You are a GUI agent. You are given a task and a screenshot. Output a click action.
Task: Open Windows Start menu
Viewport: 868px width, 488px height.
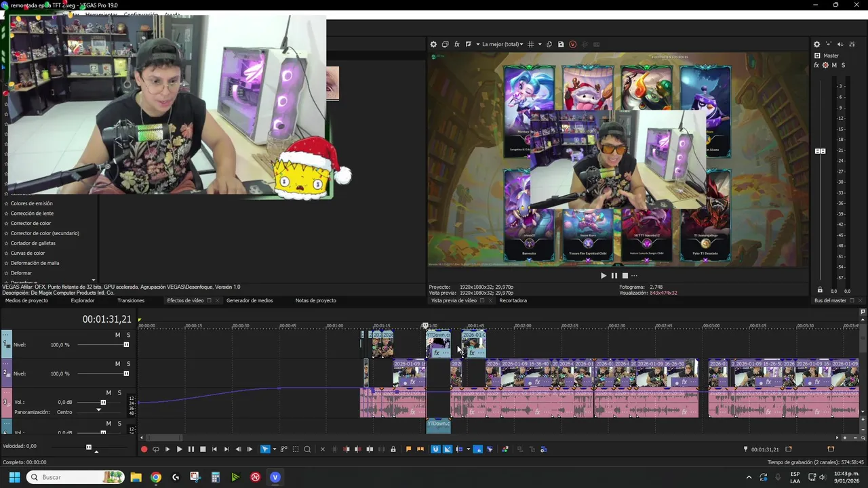tap(14, 477)
